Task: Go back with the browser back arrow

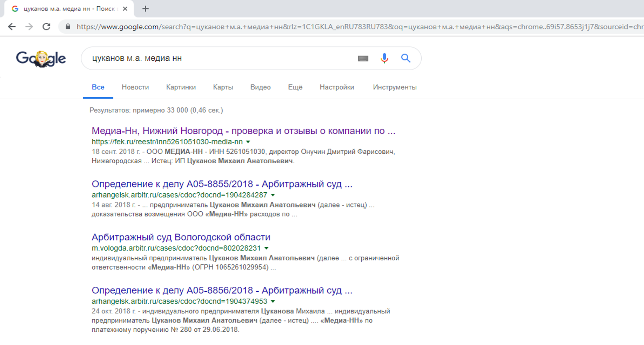Action: (12, 27)
